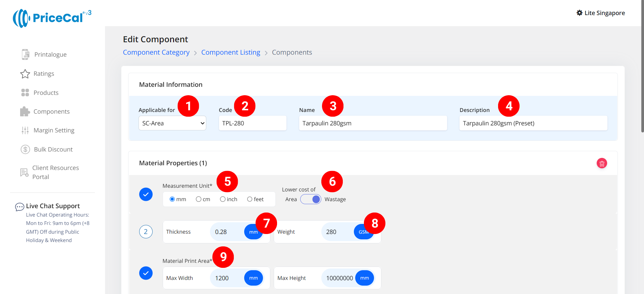
Task: Open the Component Listing breadcrumb link
Action: pos(230,52)
